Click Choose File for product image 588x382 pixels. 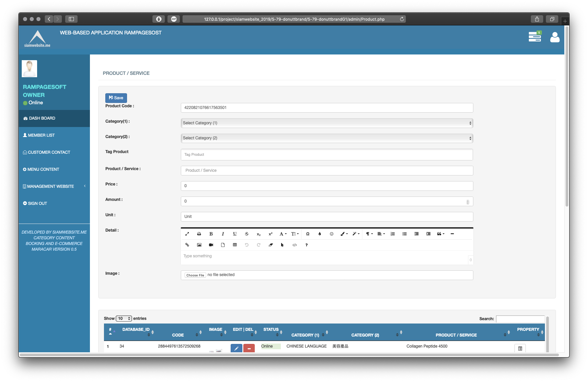click(x=195, y=275)
